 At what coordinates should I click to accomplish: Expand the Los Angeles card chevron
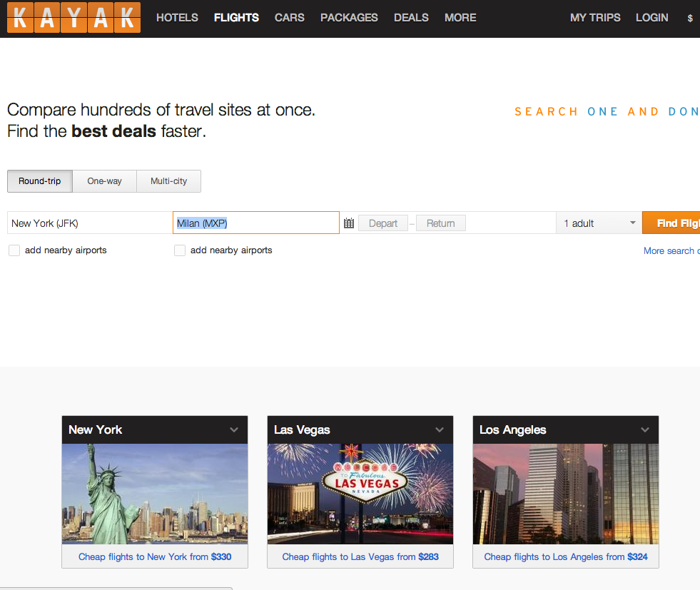(x=644, y=429)
